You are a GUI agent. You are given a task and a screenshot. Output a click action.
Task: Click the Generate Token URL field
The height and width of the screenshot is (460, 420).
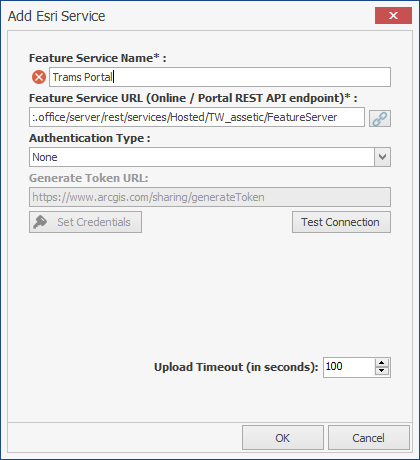210,197
